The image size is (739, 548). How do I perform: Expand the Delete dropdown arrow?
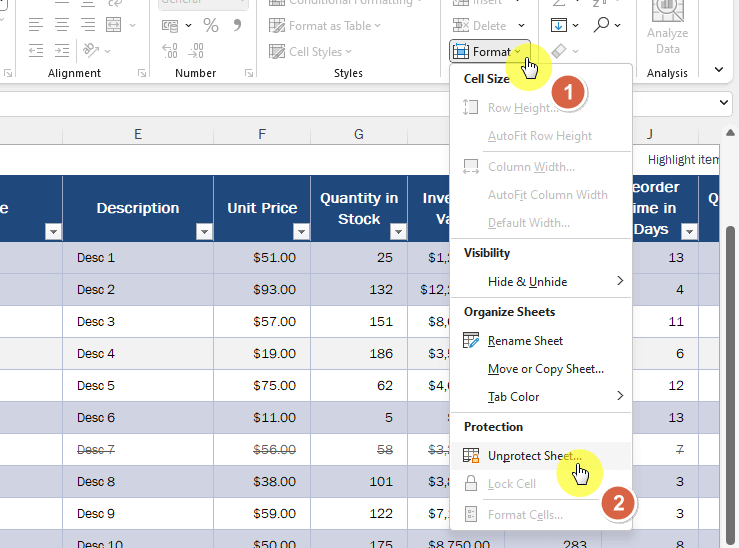[x=521, y=25]
